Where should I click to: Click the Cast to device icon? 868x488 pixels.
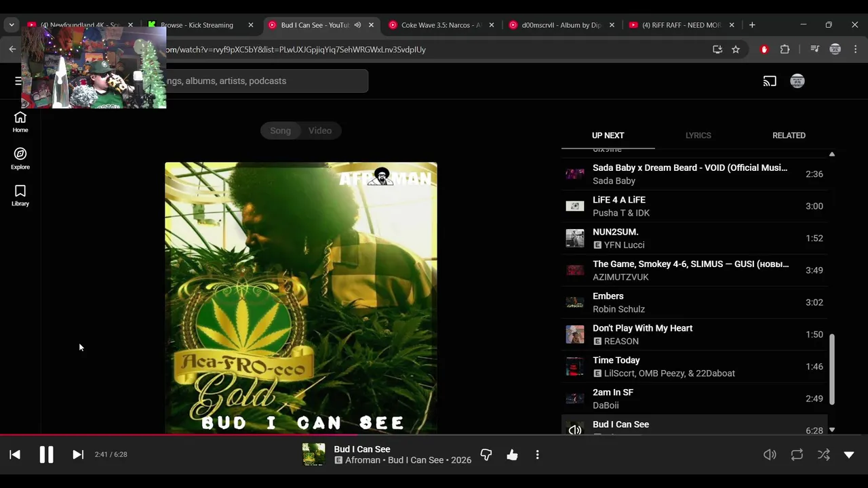(x=770, y=81)
